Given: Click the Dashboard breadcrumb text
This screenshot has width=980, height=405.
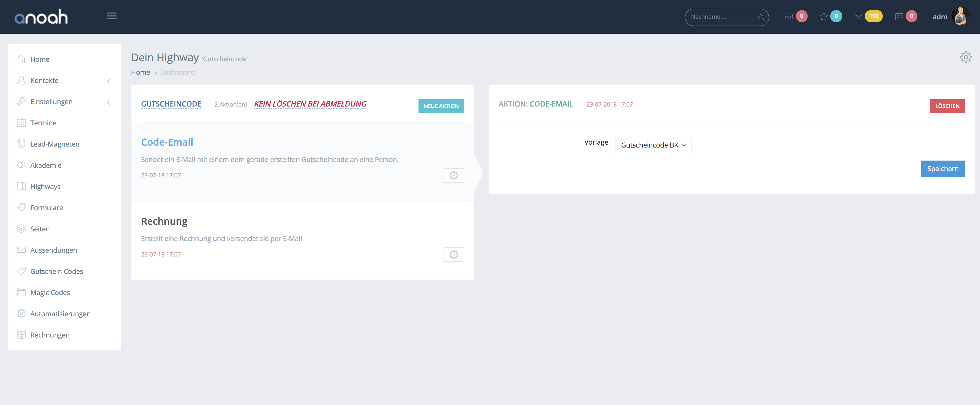Looking at the screenshot, I should point(177,72).
